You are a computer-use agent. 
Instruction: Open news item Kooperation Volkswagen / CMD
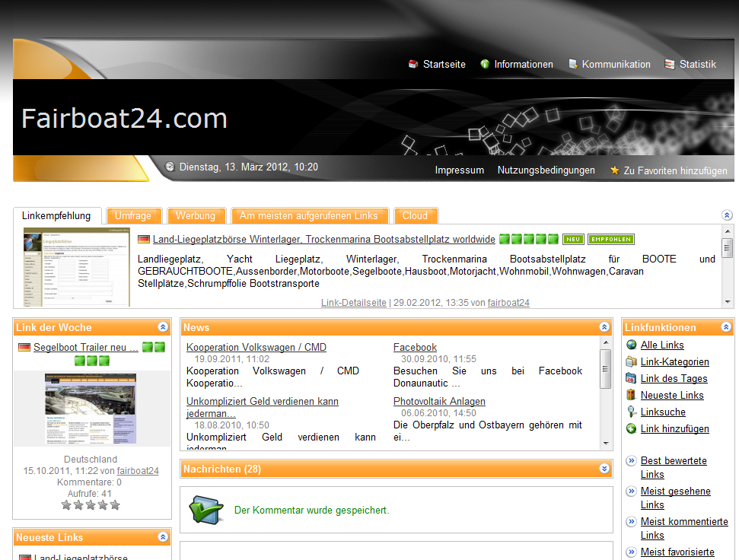tap(256, 347)
